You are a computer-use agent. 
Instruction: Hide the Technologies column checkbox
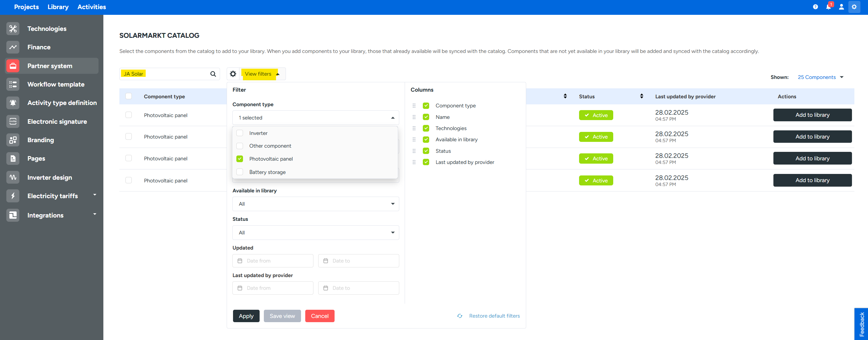[426, 129]
